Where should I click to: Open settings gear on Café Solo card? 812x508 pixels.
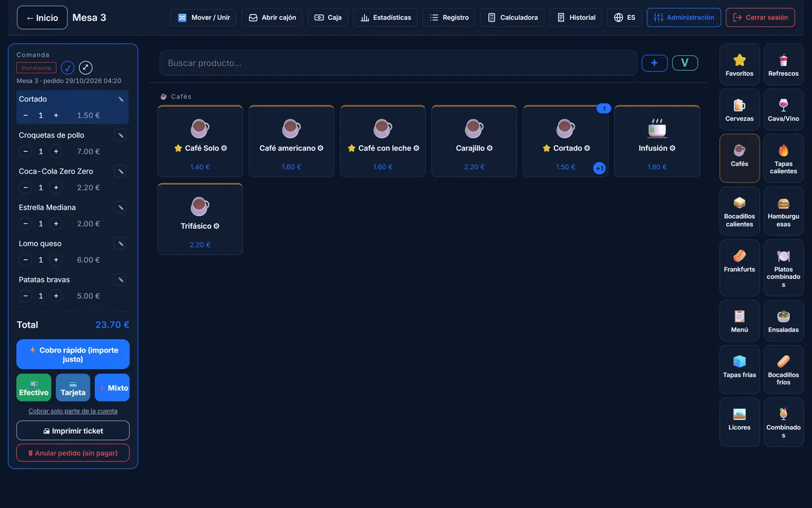(x=224, y=148)
